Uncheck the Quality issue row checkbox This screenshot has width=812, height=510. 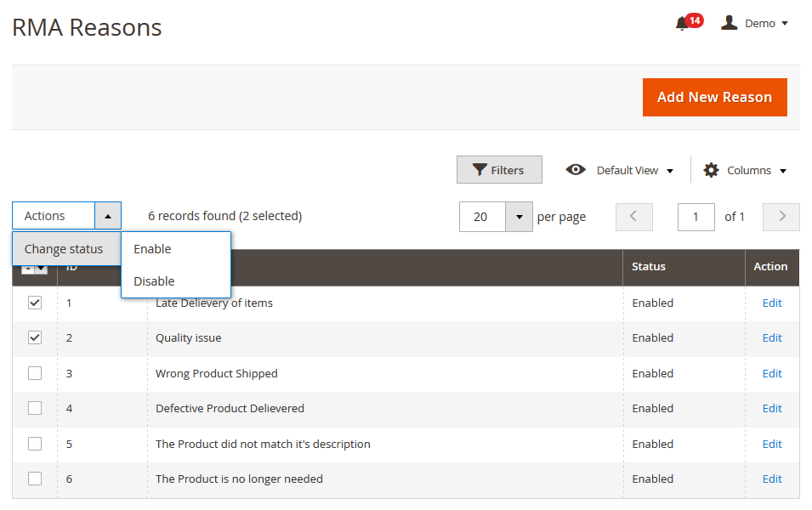tap(35, 337)
